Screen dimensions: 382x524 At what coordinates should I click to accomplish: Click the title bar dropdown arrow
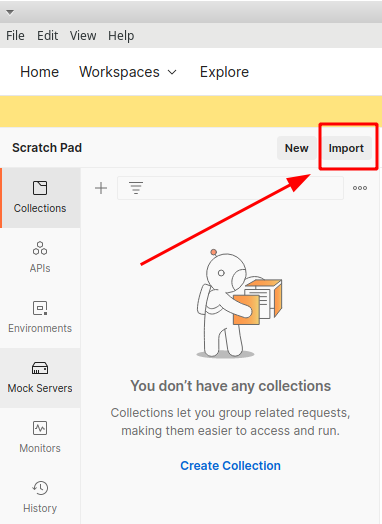10,12
